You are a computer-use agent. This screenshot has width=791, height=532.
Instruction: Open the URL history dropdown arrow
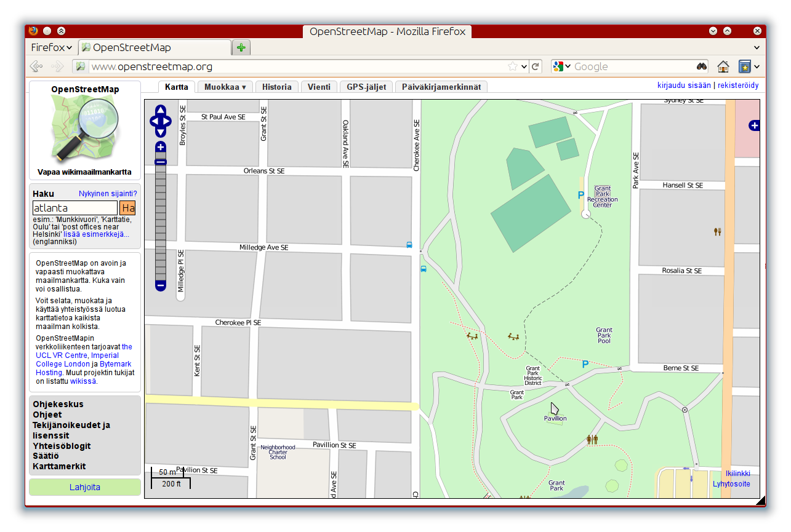[524, 66]
